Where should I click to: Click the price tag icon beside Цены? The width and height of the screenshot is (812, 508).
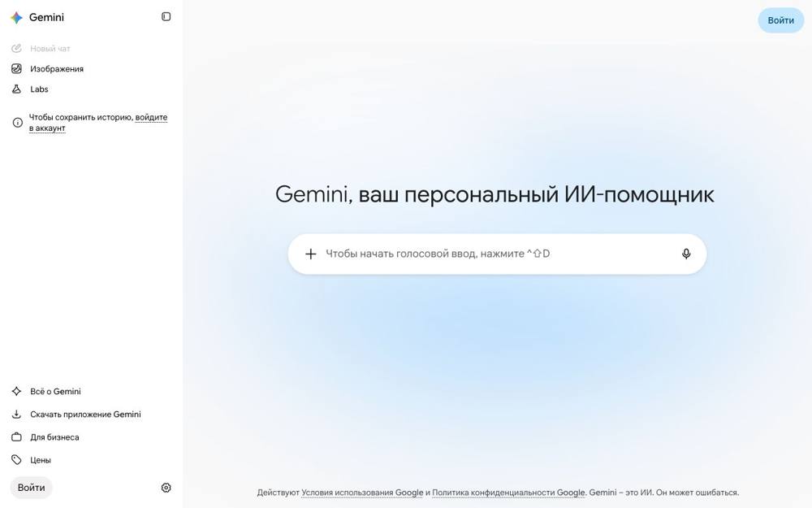coord(16,460)
